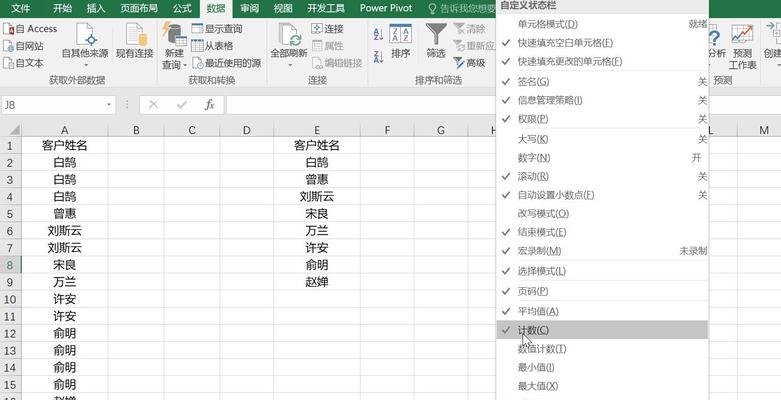Image resolution: width=781 pixels, height=400 pixels.
Task: Uncheck the highlighted Count option
Action: tap(602, 330)
